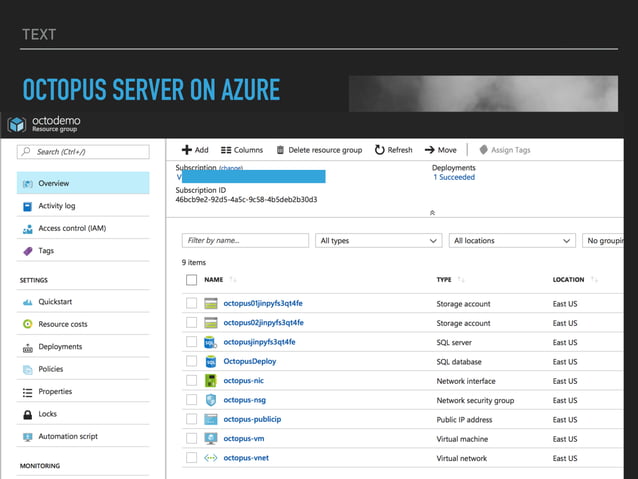This screenshot has height=479, width=638.
Task: Open the 1 Succeeded deployments link
Action: [x=454, y=177]
